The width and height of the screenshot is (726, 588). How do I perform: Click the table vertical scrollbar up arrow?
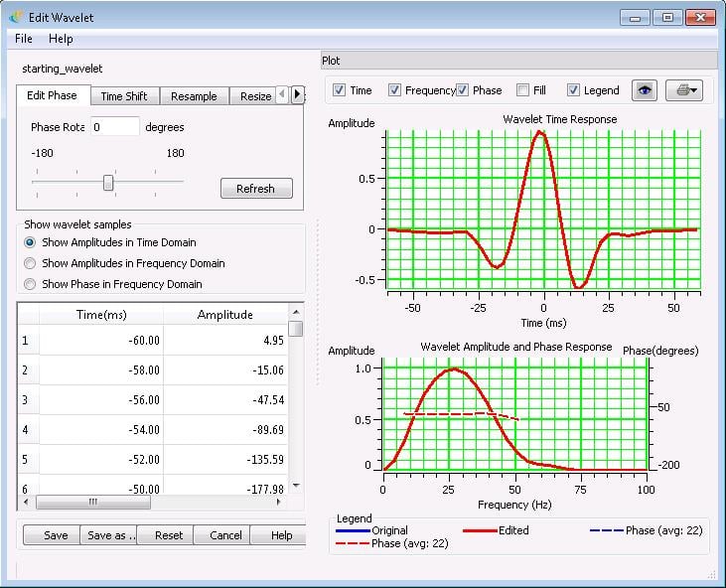(296, 312)
